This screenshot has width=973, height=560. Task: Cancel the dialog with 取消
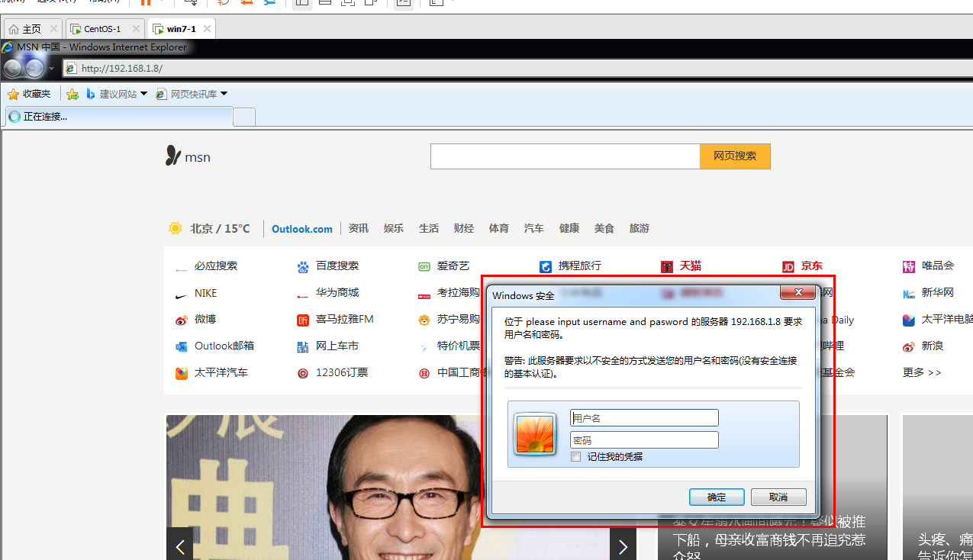pyautogui.click(x=778, y=497)
